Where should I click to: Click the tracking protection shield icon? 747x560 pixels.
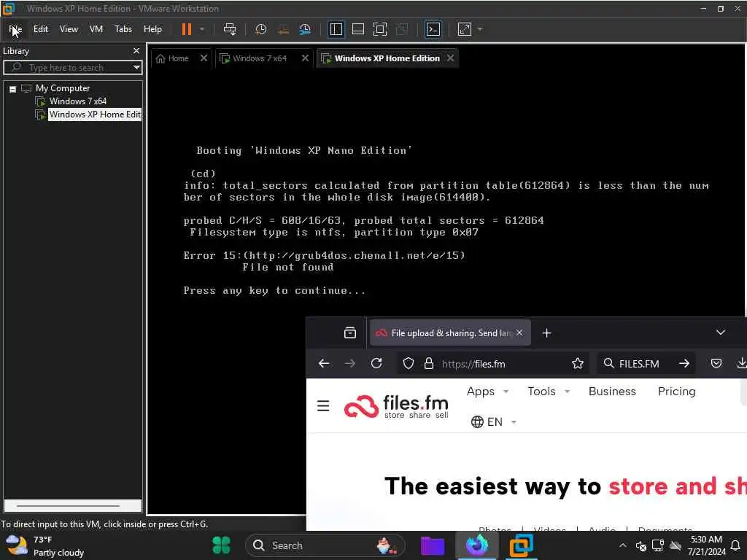(x=409, y=364)
